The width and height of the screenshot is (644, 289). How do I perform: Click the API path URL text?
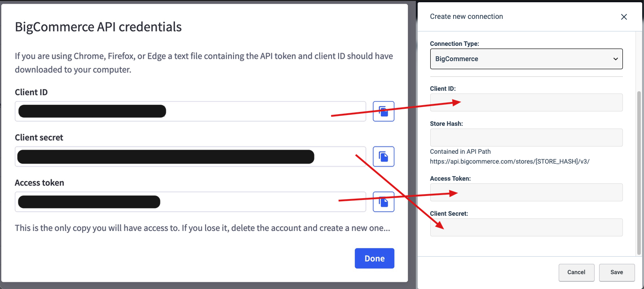pos(509,161)
